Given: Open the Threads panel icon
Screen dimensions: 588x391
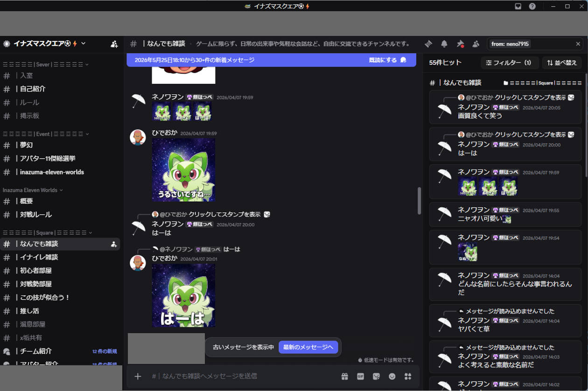Looking at the screenshot, I should [x=428, y=44].
